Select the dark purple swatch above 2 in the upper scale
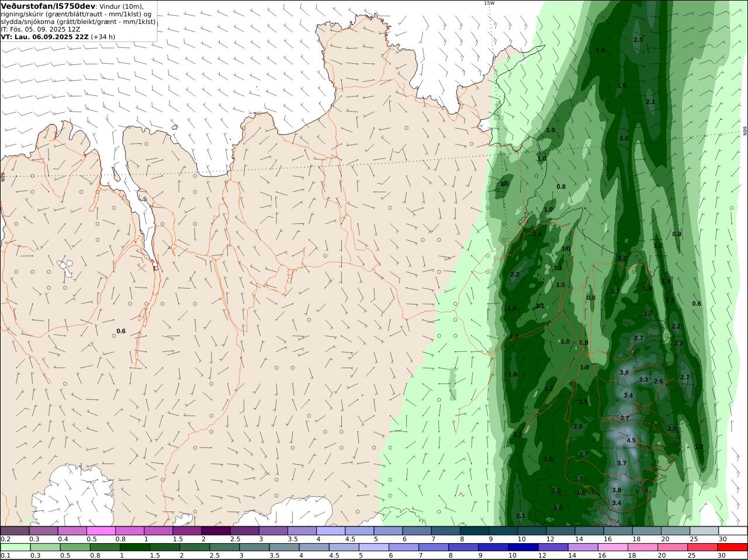The width and height of the screenshot is (748, 560). pos(216,531)
